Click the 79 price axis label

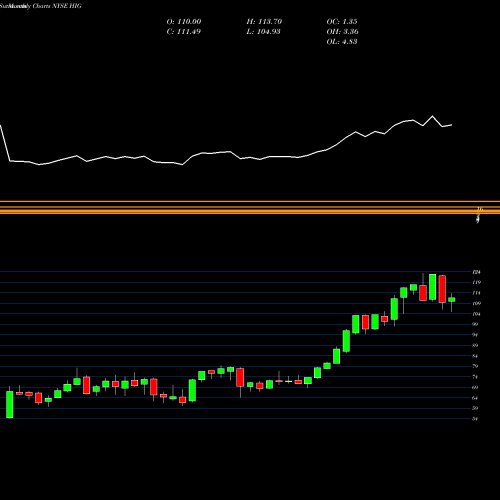point(475,366)
